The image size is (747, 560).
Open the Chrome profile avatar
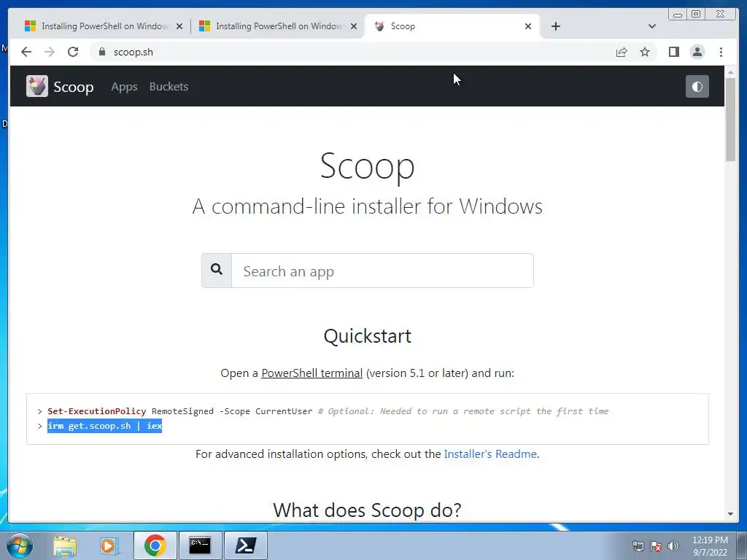pos(697,52)
